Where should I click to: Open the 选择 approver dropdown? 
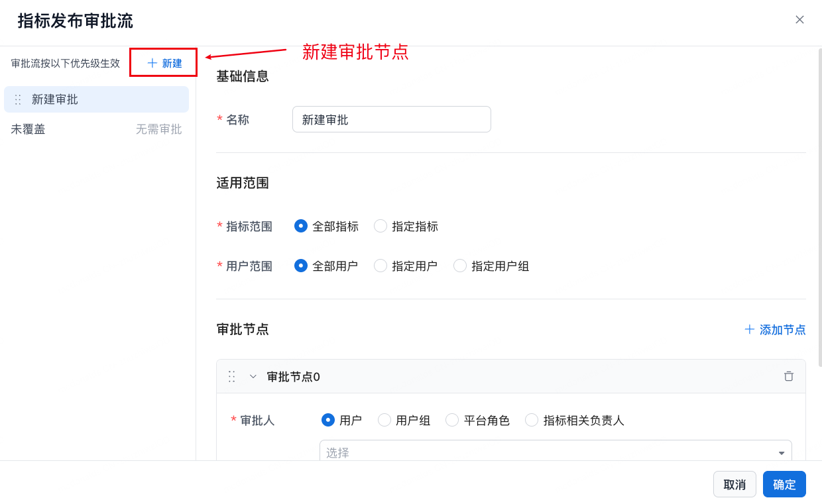click(x=555, y=452)
